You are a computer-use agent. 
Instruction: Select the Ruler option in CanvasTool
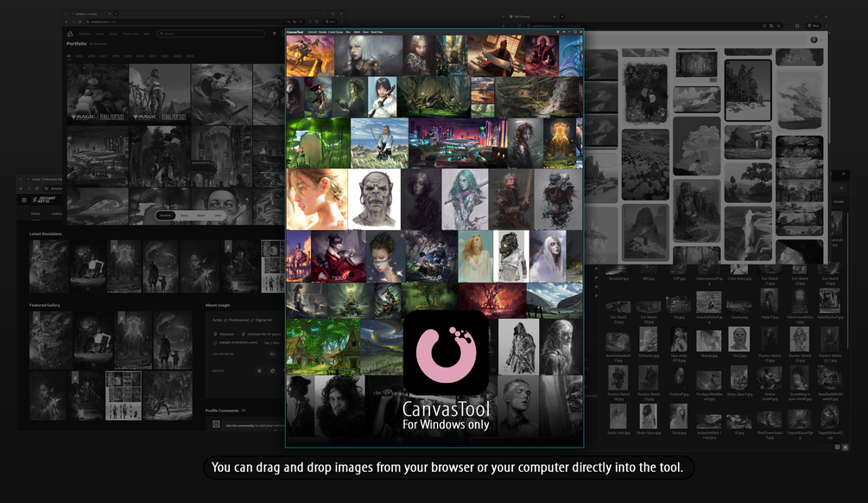tap(366, 32)
